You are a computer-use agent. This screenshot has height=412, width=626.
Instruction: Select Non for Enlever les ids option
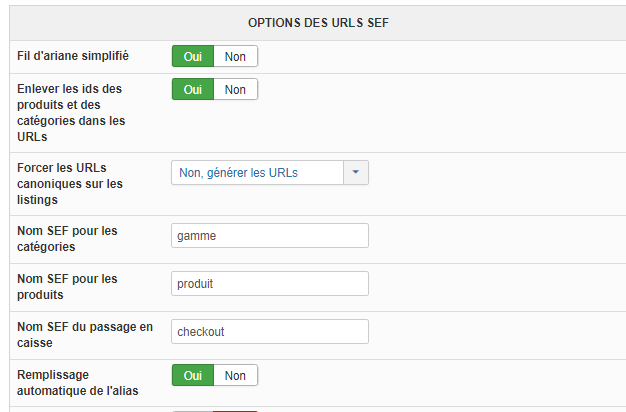click(x=235, y=90)
